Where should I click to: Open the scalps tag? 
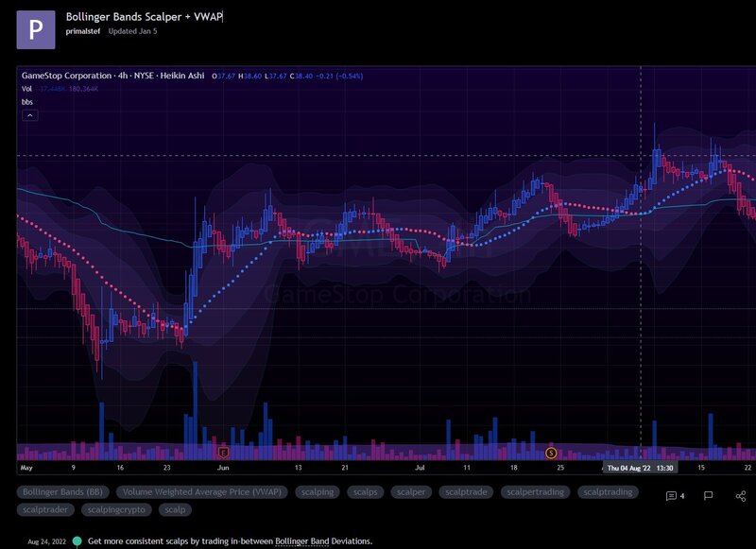(365, 492)
